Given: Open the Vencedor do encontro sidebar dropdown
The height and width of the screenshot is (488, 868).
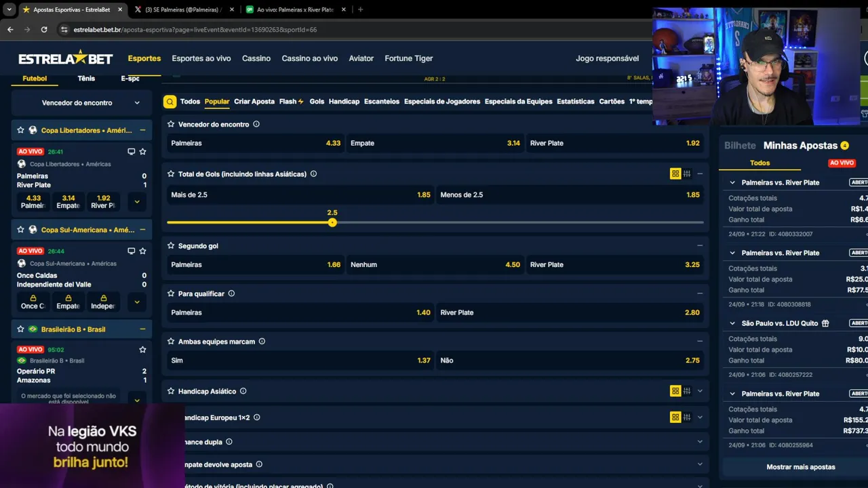Looking at the screenshot, I should pyautogui.click(x=81, y=103).
